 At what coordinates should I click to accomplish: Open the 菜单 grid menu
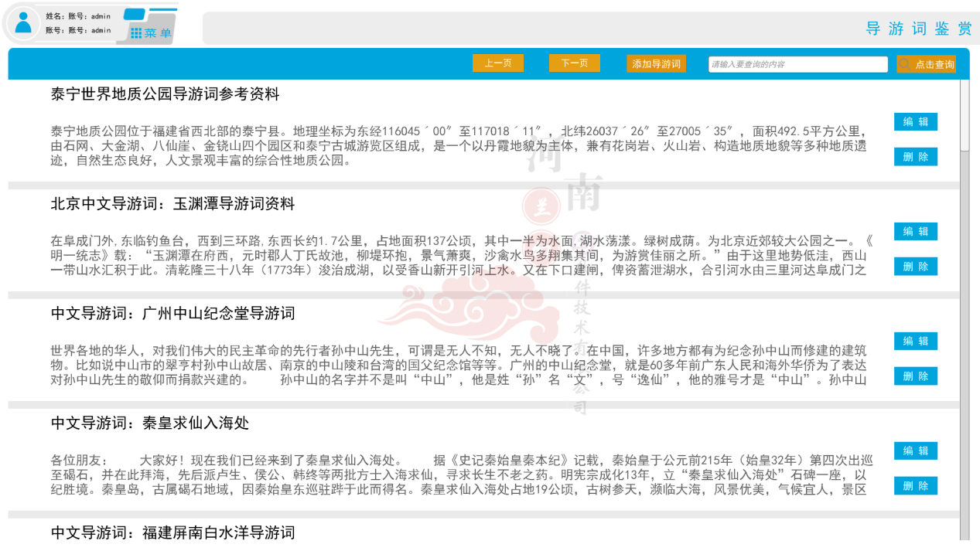click(152, 32)
